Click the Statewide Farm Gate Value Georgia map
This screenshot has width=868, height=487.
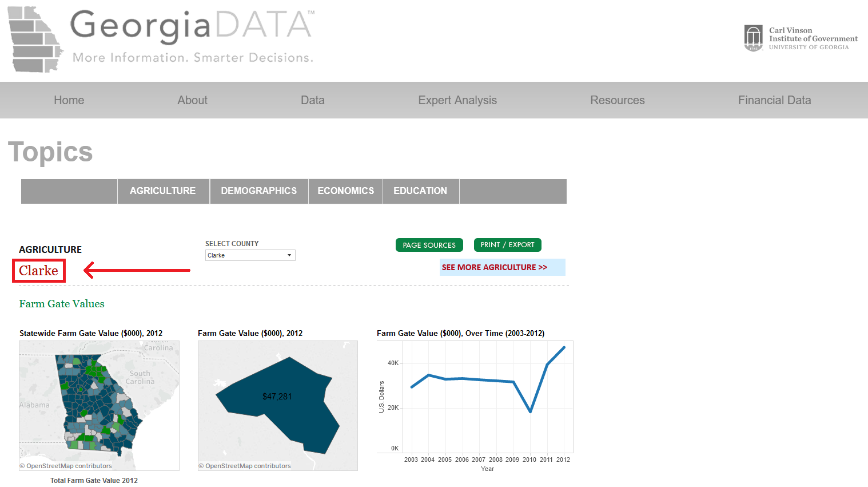[x=99, y=406]
